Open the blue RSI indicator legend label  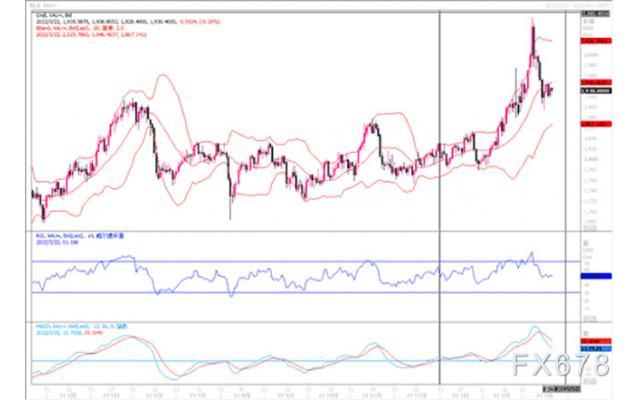80,236
